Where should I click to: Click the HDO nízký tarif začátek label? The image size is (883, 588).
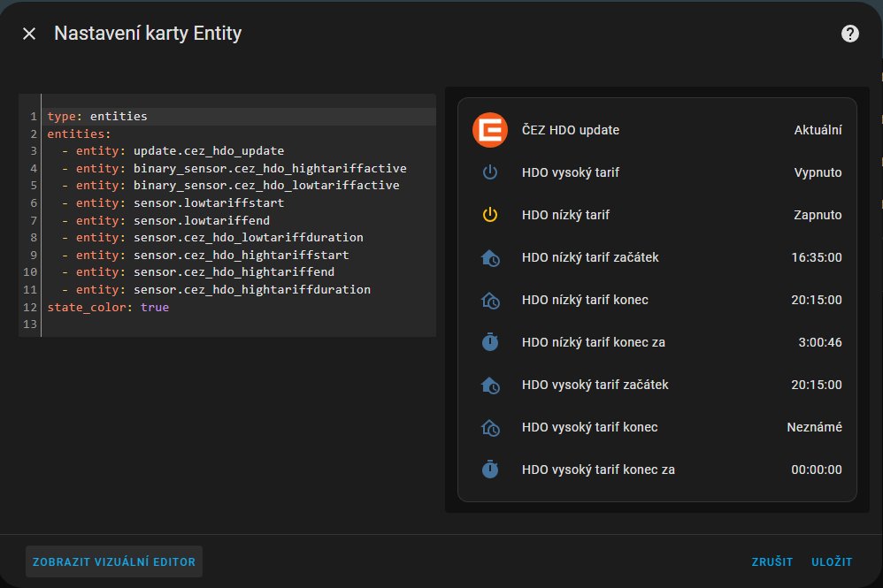tap(590, 257)
